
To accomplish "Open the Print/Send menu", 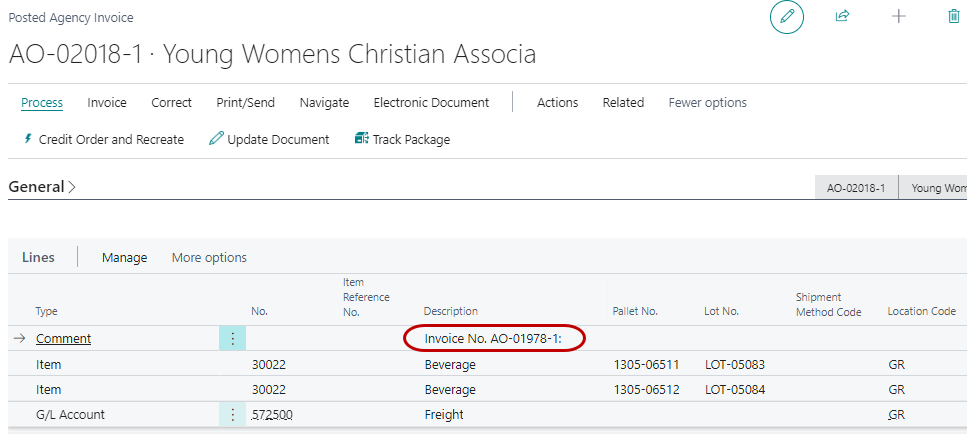I will (x=245, y=103).
